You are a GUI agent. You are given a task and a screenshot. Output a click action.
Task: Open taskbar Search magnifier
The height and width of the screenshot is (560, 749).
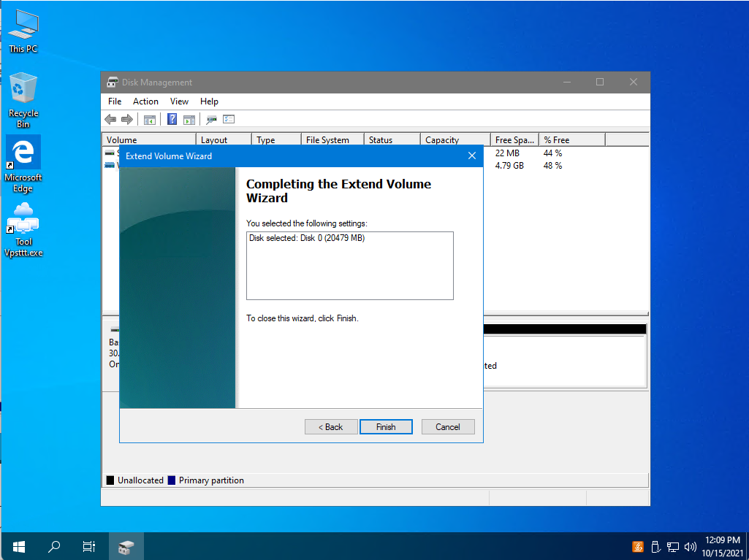coord(54,546)
